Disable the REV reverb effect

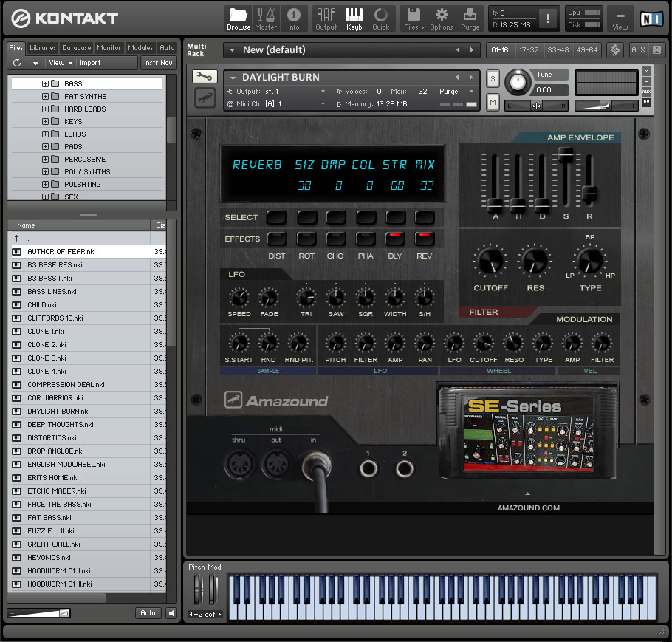tap(425, 239)
